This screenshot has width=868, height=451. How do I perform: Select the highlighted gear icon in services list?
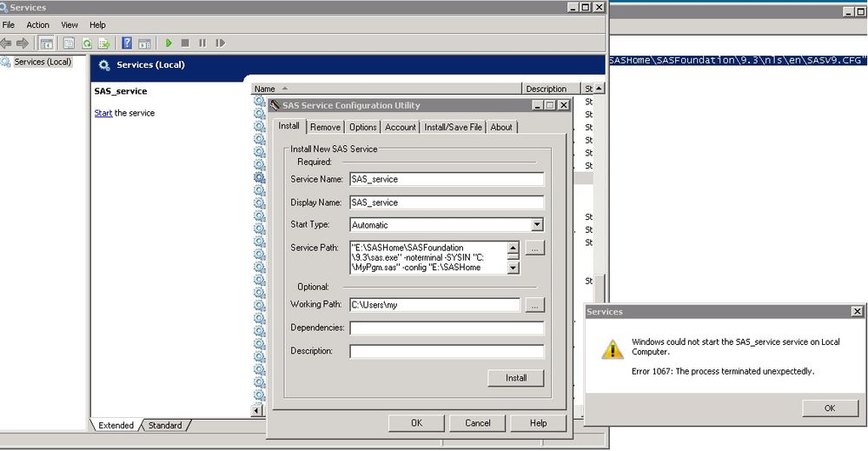tap(260, 177)
